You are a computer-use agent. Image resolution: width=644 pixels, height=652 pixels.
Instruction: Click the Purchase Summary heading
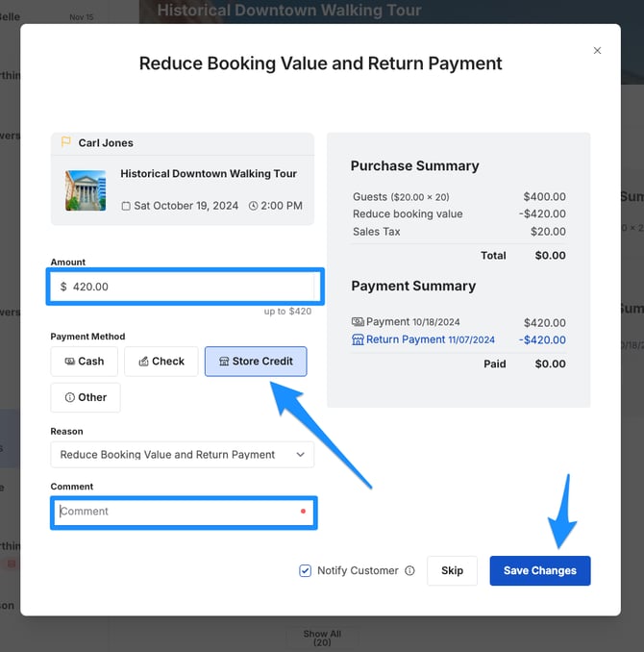pyautogui.click(x=414, y=166)
